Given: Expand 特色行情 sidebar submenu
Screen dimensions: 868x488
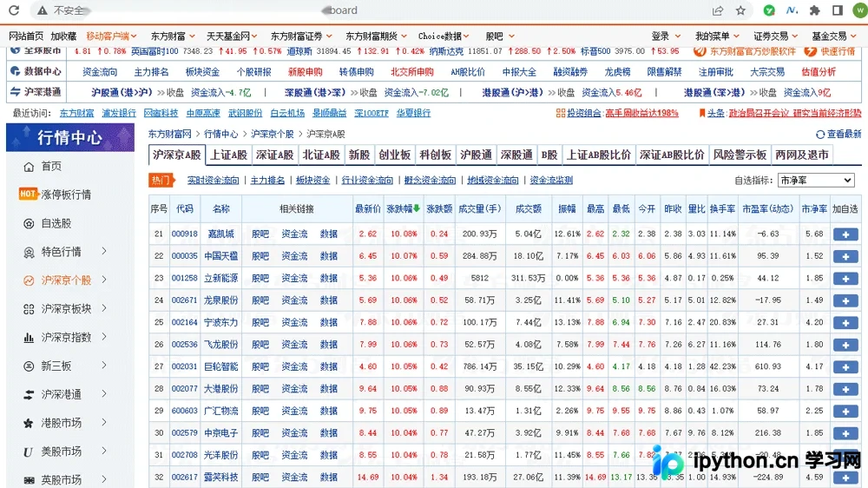Looking at the screenshot, I should pyautogui.click(x=104, y=252).
